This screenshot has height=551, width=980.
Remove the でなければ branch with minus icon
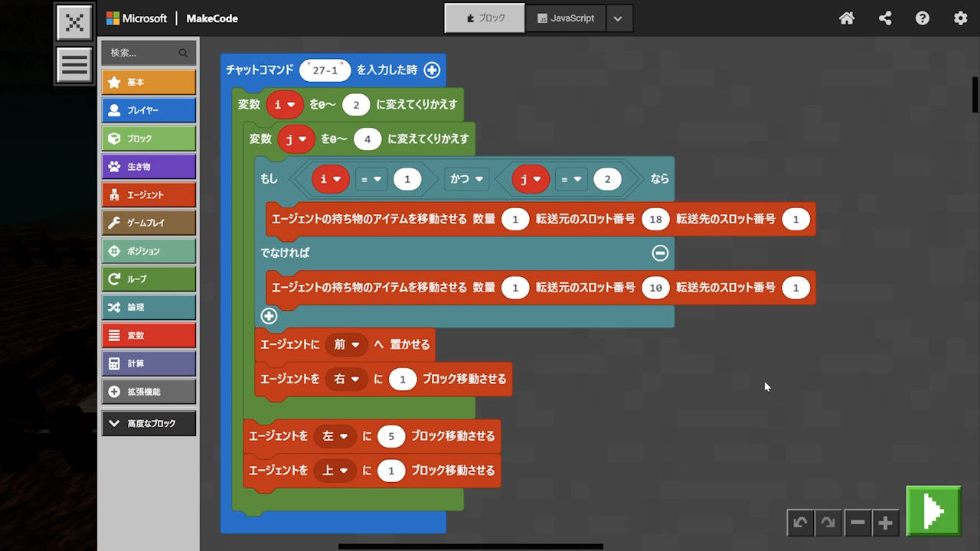point(660,253)
